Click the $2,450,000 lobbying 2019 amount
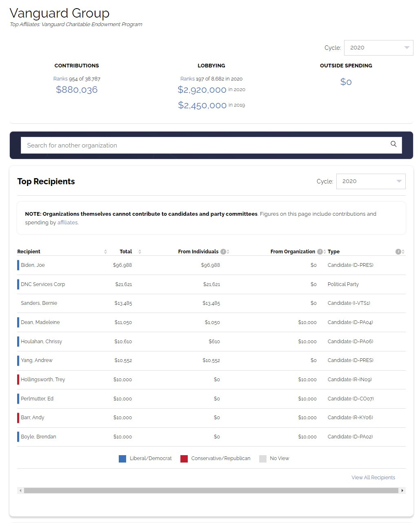This screenshot has width=420, height=523. pyautogui.click(x=202, y=105)
